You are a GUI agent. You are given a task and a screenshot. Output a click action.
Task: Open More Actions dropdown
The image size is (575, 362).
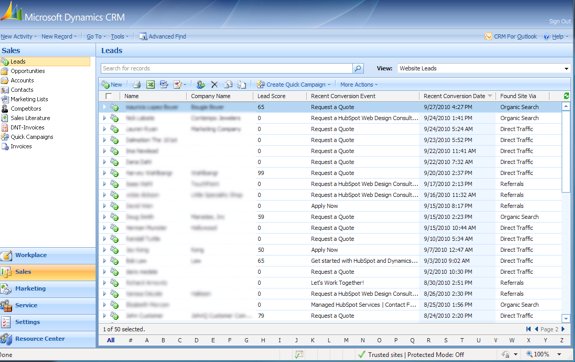(x=359, y=85)
